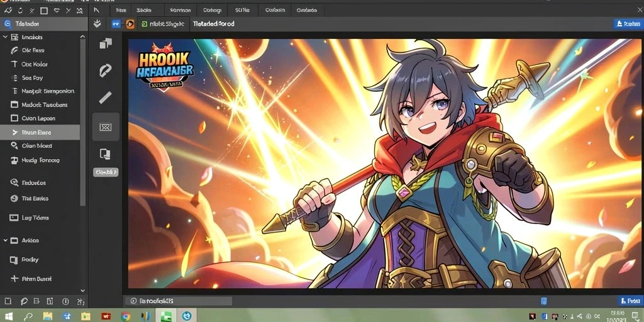Open the Hnm menu tab
The height and width of the screenshot is (322, 644).
tap(121, 10)
